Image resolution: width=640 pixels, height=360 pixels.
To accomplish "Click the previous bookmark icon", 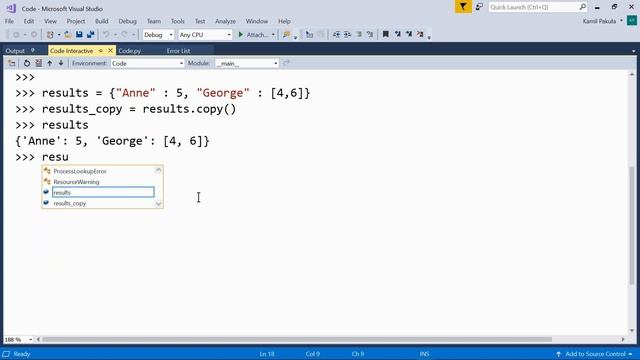I will coord(397,35).
